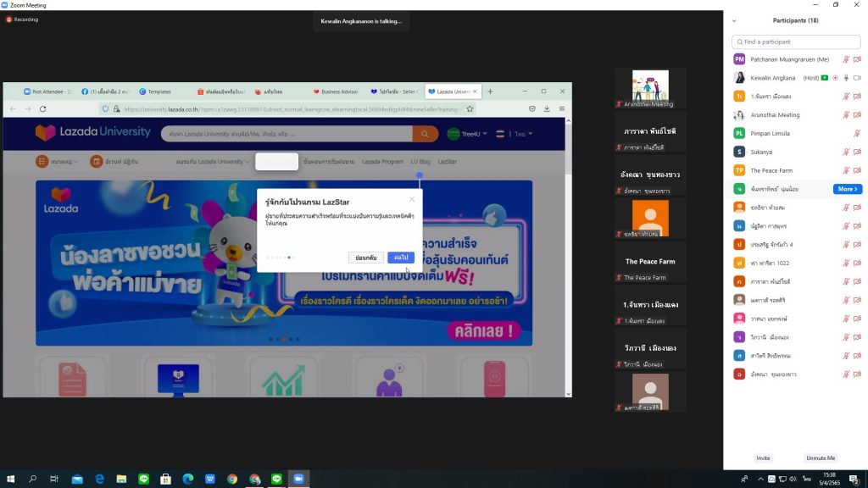Click the Find a participant search field

click(796, 42)
